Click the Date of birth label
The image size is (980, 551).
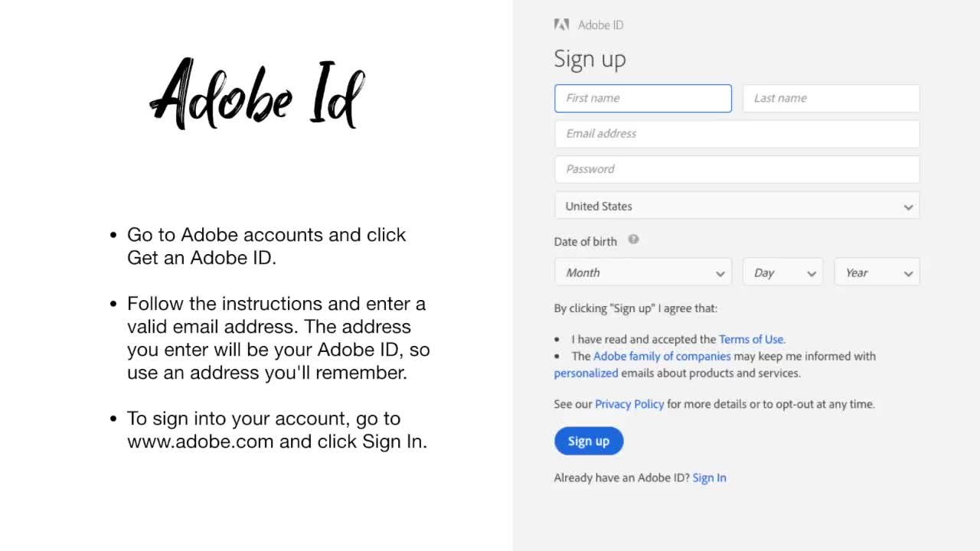(x=585, y=241)
